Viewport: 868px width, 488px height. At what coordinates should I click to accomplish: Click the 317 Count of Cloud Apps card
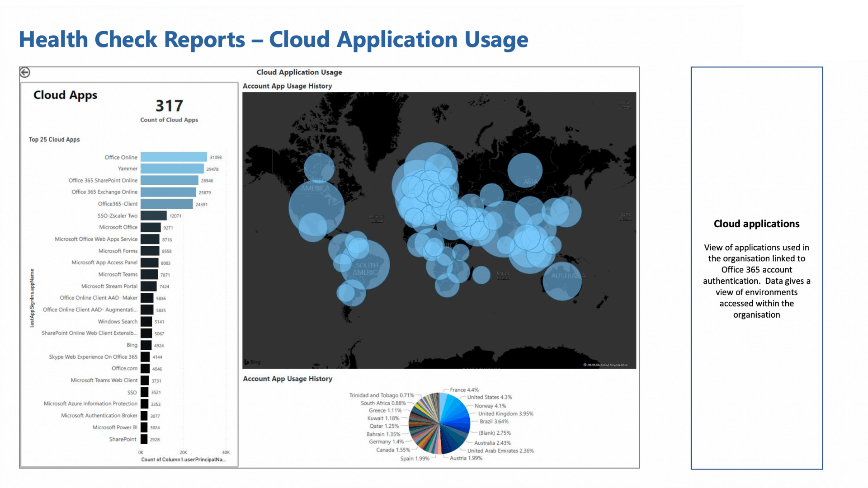tap(169, 111)
